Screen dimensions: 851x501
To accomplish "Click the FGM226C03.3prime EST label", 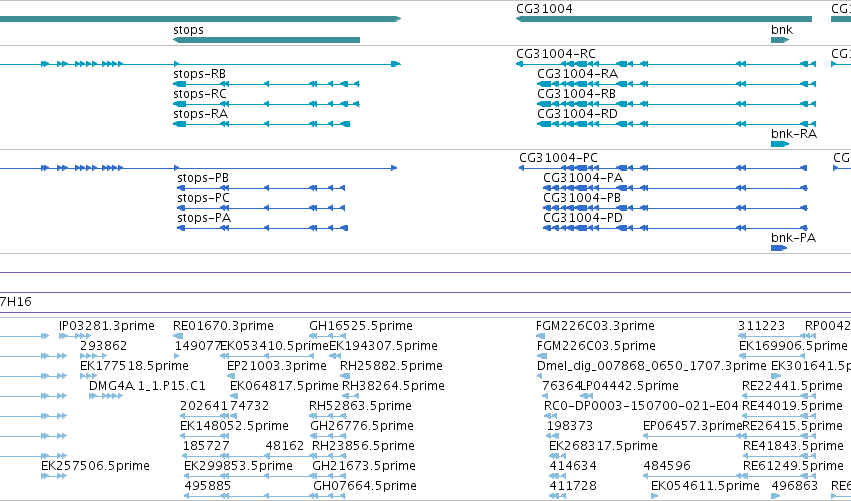I will tap(595, 326).
